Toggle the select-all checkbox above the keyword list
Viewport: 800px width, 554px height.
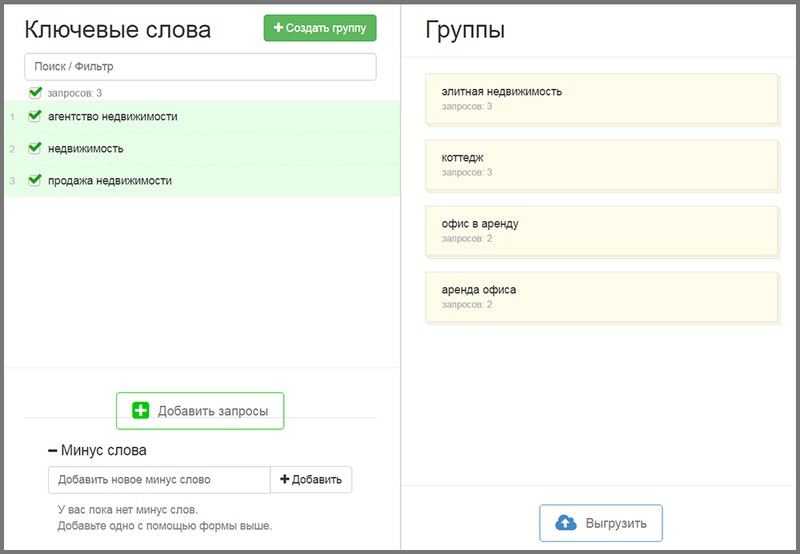click(36, 93)
